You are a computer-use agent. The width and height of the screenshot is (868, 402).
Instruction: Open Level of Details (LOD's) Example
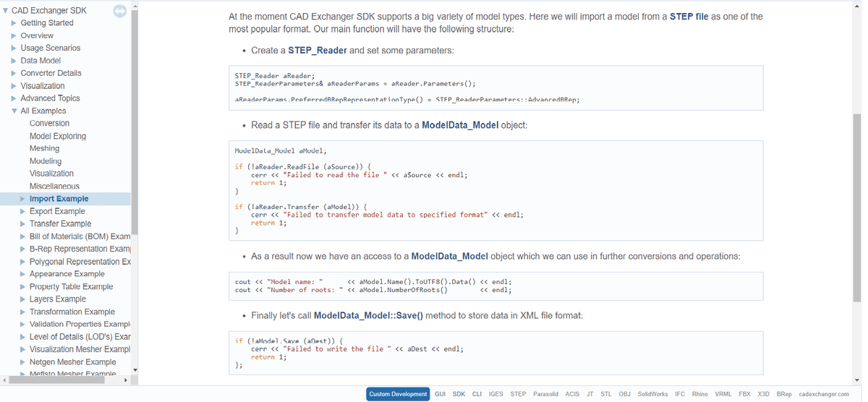click(80, 337)
